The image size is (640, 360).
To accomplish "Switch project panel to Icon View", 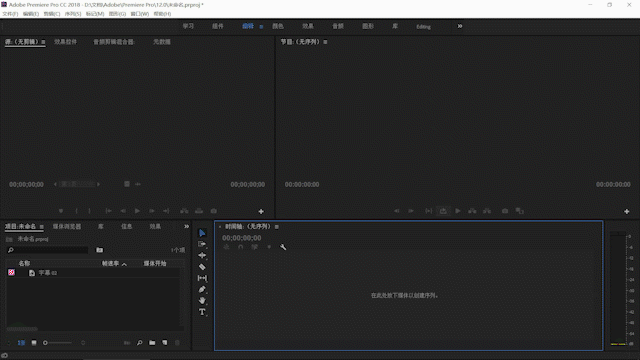I will click(34, 343).
